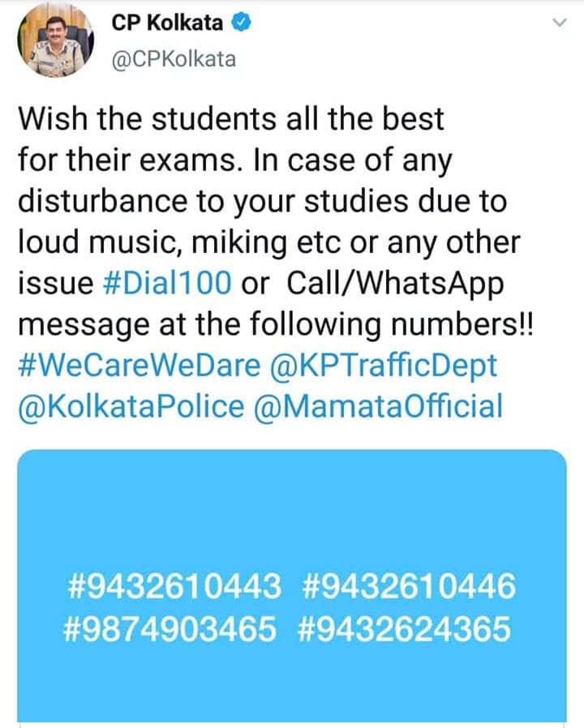Visit the @MamataOfficial mention

(378, 406)
